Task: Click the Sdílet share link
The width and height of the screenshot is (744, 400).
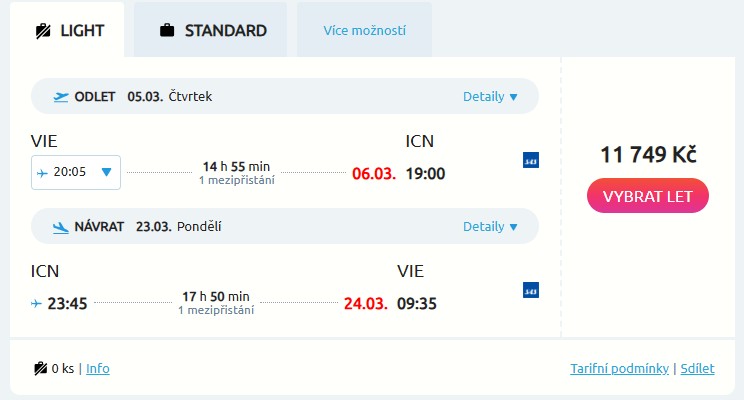Action: (697, 368)
